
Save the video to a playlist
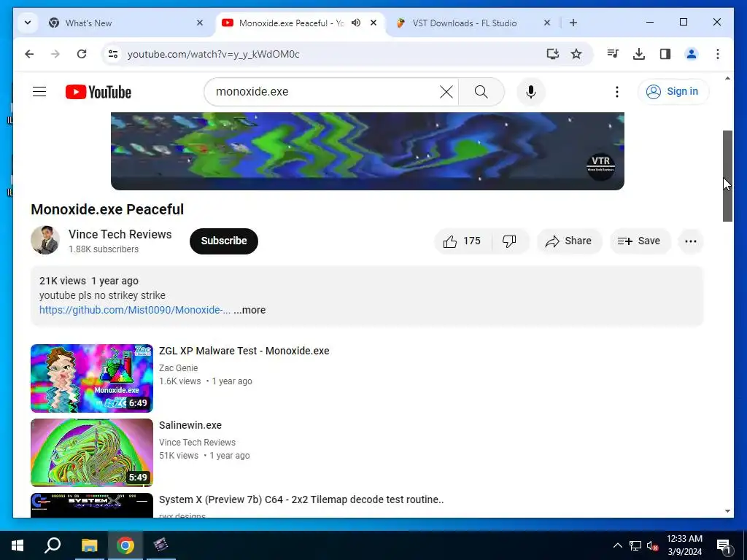pyautogui.click(x=640, y=241)
